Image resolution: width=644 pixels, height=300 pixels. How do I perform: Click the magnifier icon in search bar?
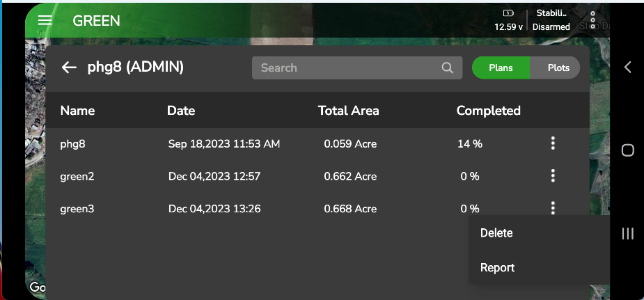pos(447,68)
